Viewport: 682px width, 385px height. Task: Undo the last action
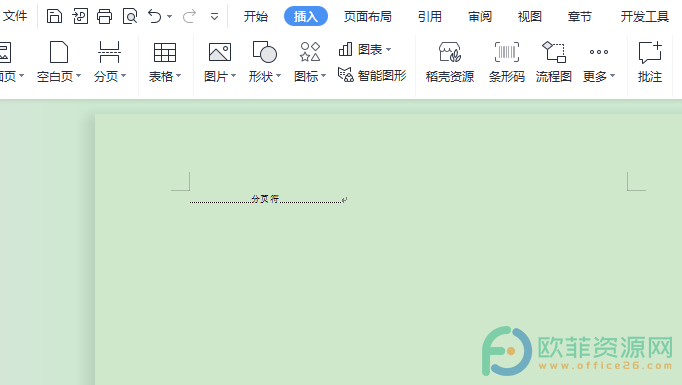point(154,17)
